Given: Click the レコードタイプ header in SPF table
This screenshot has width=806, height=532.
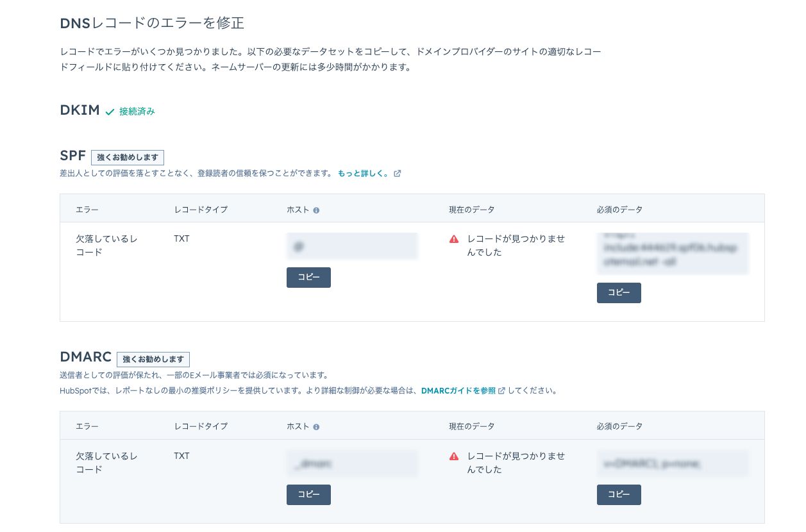Looking at the screenshot, I should point(201,210).
